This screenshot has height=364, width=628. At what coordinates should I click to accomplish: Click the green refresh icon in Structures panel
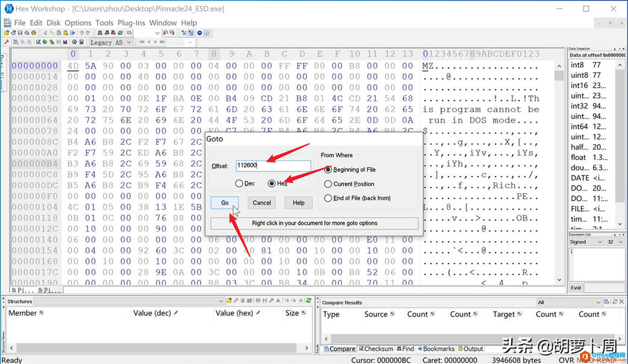[x=308, y=300]
